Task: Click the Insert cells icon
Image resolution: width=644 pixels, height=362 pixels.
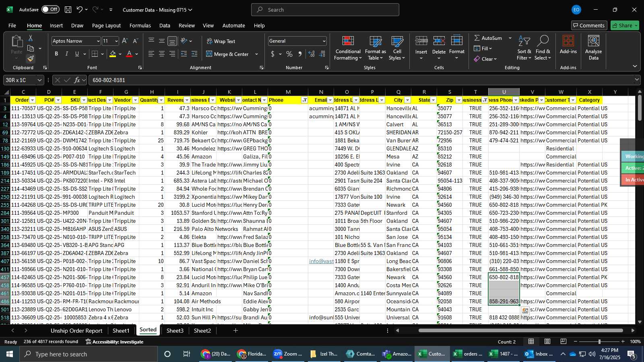Action: click(421, 41)
